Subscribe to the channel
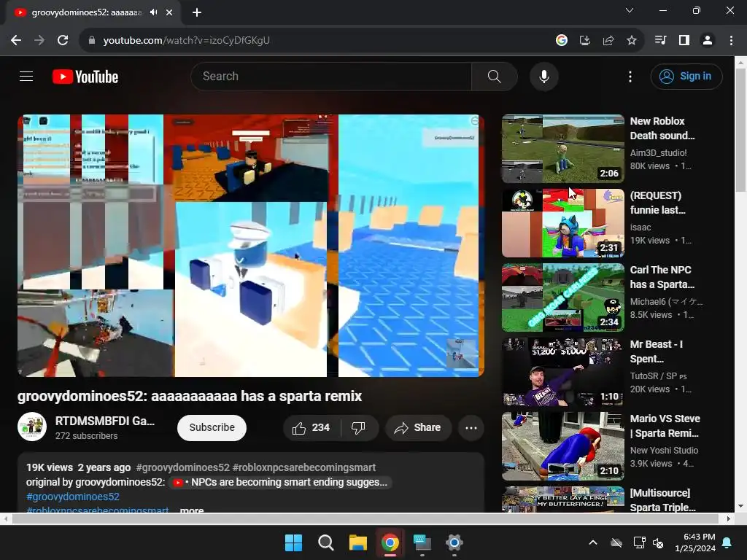The image size is (747, 560). (x=212, y=427)
